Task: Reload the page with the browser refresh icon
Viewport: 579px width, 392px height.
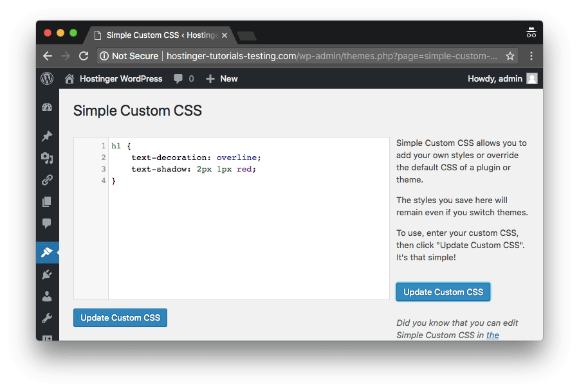Action: (84, 56)
